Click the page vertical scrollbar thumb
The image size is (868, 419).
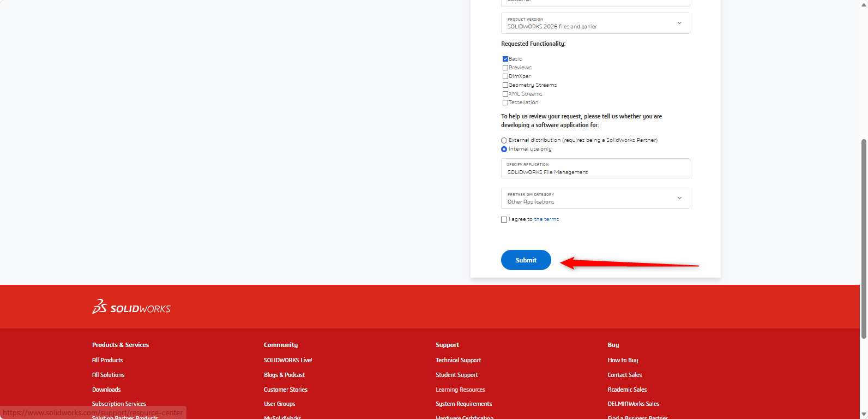pos(864,239)
